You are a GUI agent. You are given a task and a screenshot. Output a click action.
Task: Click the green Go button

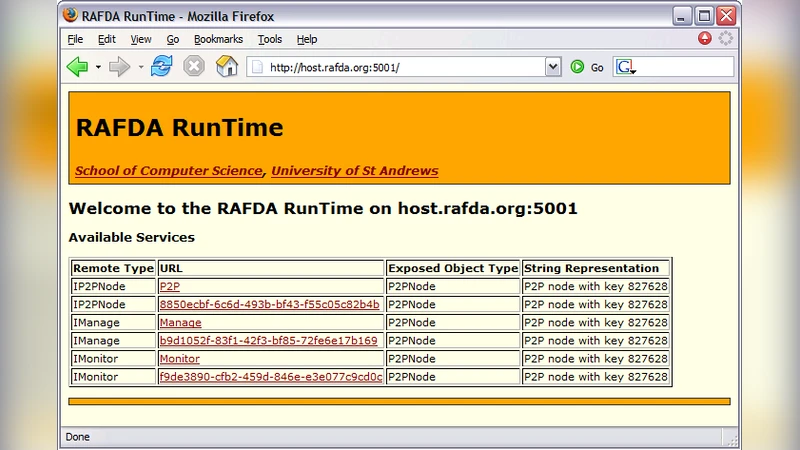point(586,67)
